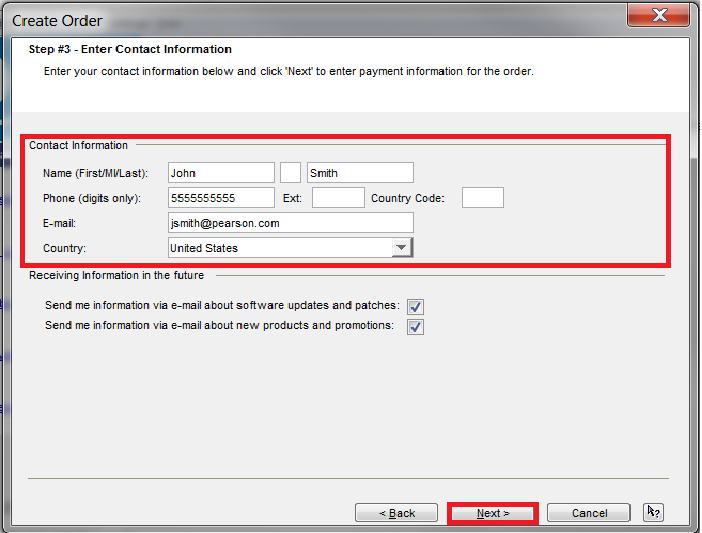Toggle software updates and patches e-mail checkbox
This screenshot has height=533, width=702.
415,307
